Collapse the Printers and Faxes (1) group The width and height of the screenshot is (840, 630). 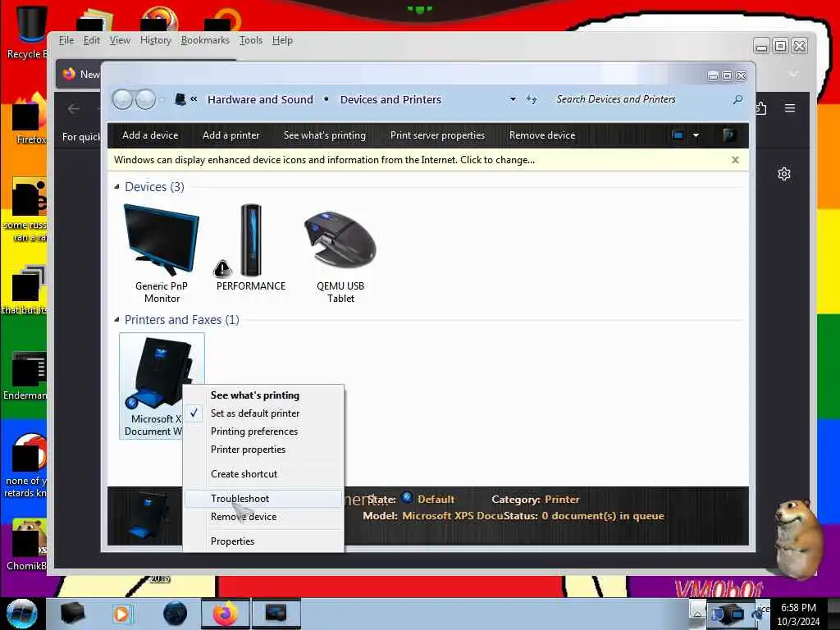click(116, 319)
